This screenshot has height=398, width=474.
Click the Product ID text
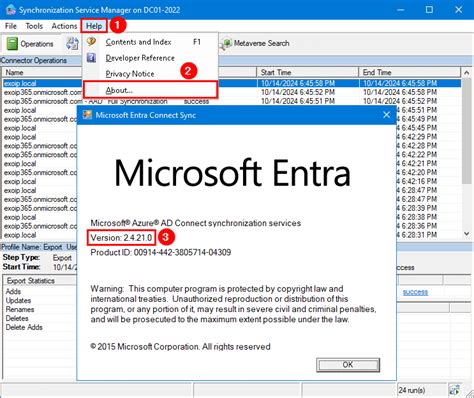161,252
